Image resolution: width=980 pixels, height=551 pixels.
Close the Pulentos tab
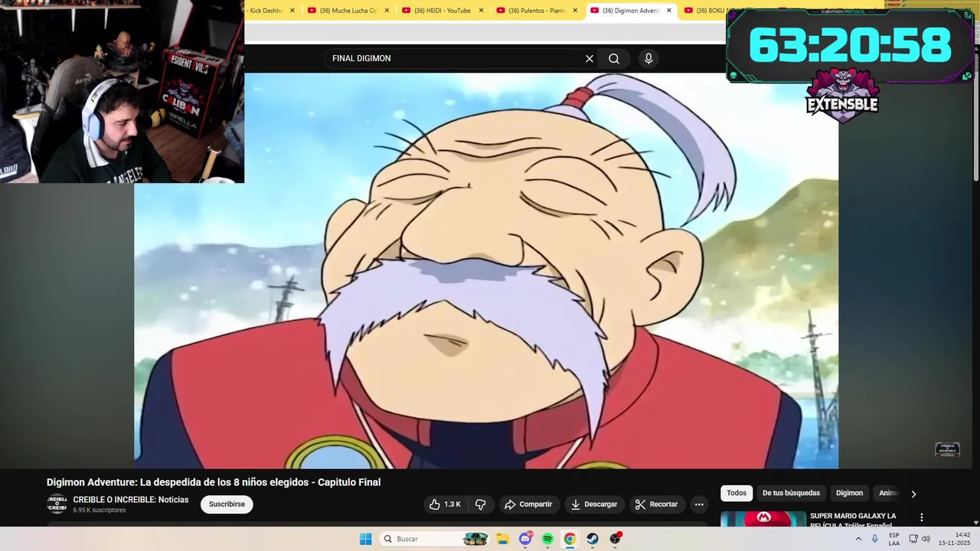[x=576, y=11]
